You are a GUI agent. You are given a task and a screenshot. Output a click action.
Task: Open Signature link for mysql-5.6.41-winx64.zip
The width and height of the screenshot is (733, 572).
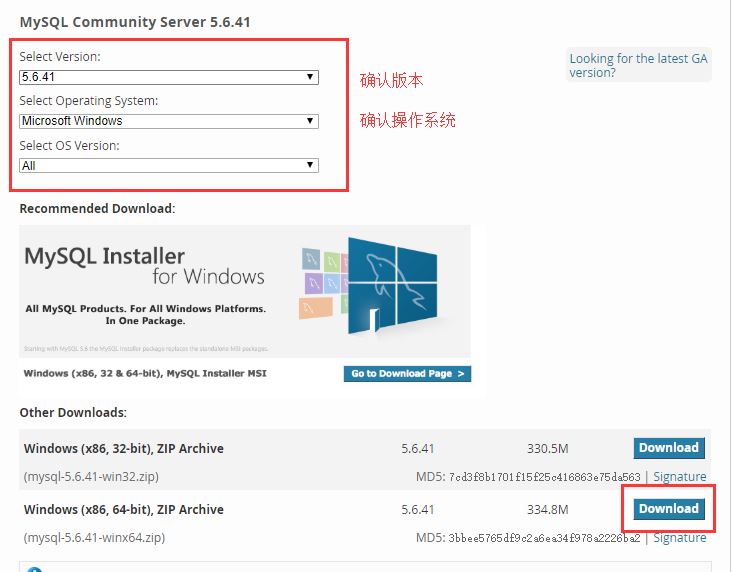pos(680,538)
